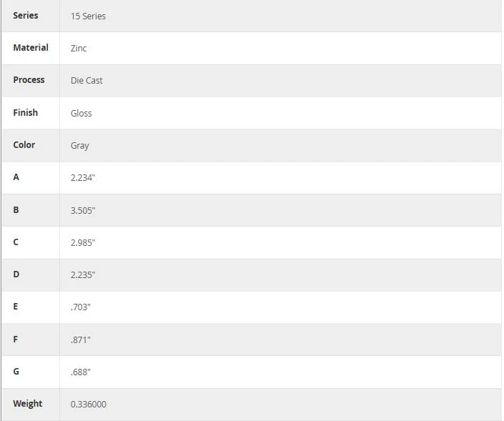The image size is (504, 421).
Task: Click the .703" dimension E value
Action: (80, 307)
